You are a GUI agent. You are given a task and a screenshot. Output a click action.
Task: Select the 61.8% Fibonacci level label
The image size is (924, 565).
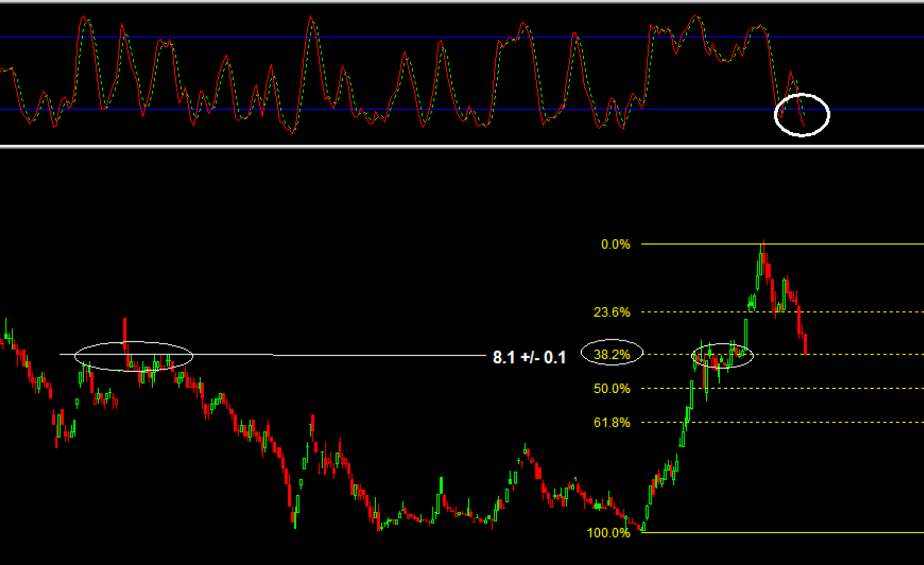tap(611, 423)
